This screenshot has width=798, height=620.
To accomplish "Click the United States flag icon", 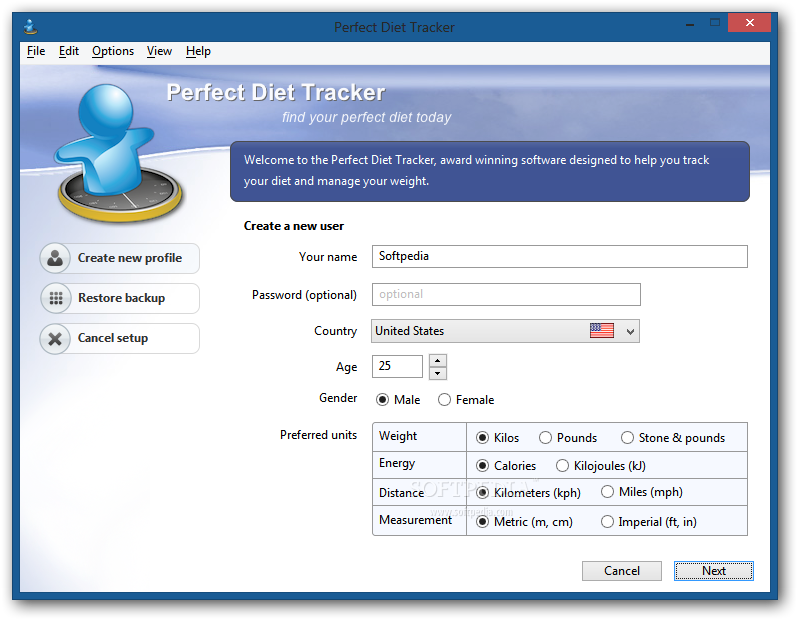I will (x=602, y=331).
